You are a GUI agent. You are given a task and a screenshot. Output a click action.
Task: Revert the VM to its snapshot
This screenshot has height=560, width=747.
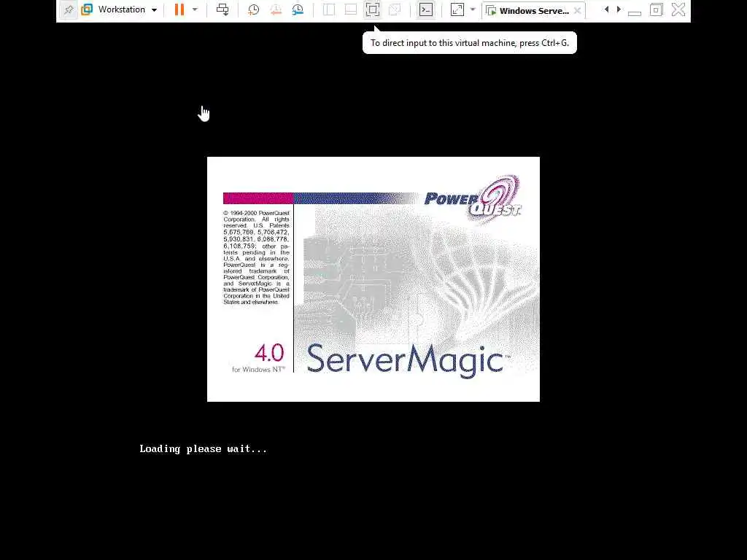[276, 9]
